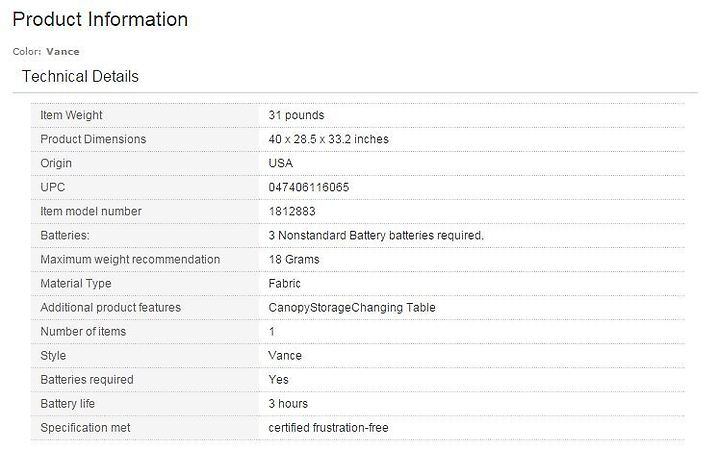
Task: Click the Style row Vance value
Action: coord(285,355)
